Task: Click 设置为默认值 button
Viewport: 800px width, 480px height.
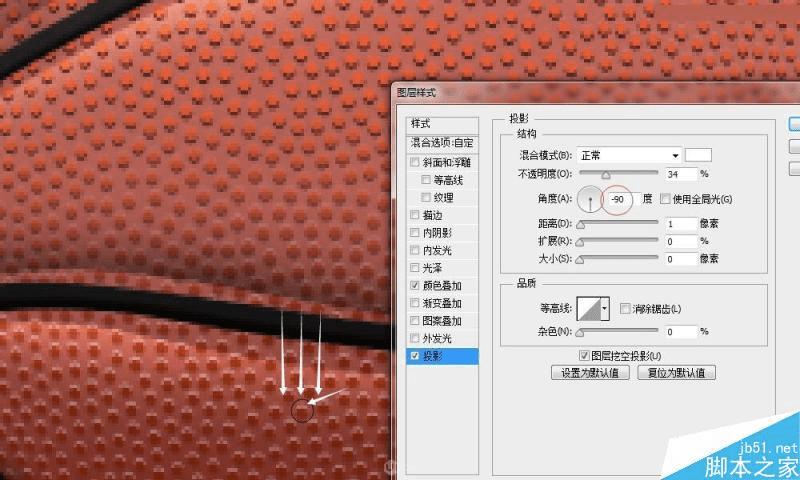Action: click(x=590, y=373)
